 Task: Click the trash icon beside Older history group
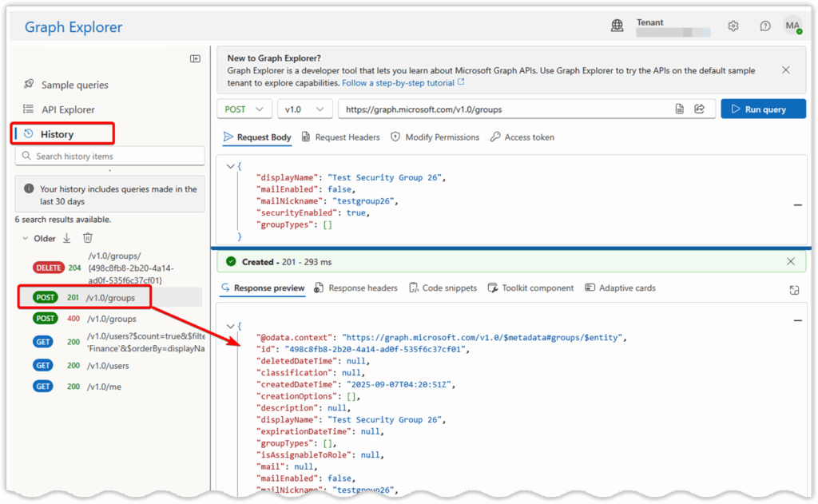(x=88, y=237)
